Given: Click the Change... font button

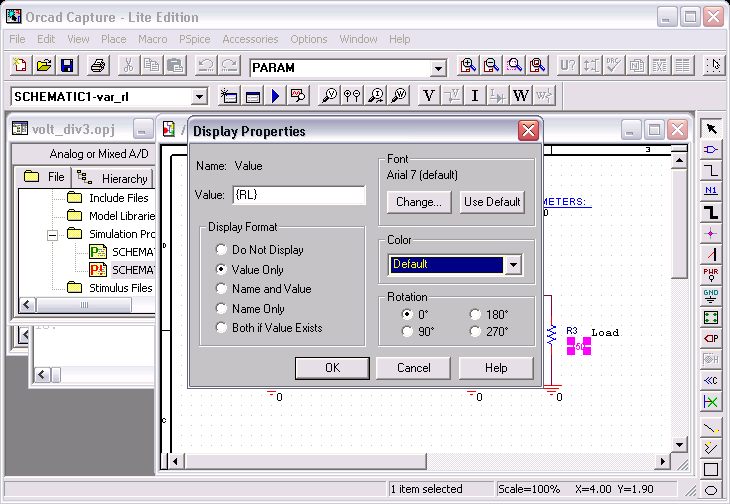Looking at the screenshot, I should (419, 202).
